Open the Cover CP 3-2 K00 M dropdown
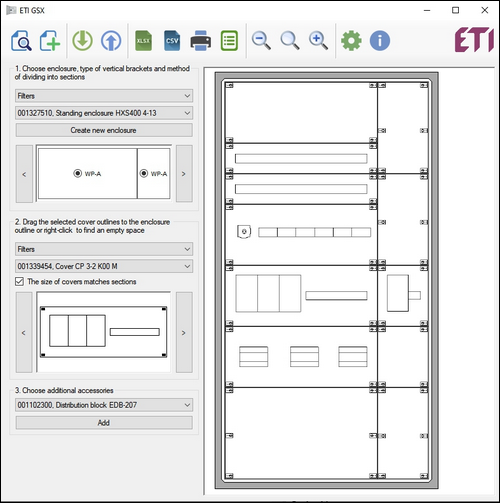Viewport: 500px width, 503px height. [104, 266]
